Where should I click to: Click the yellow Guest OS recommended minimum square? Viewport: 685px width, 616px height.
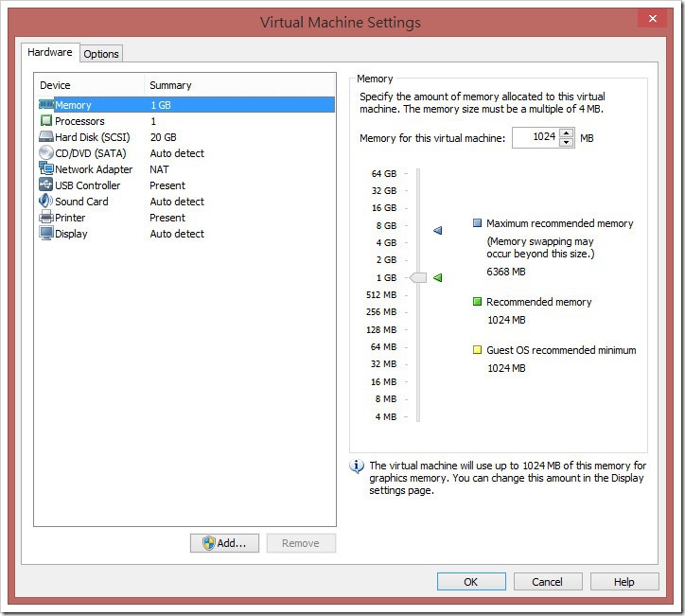coord(477,349)
